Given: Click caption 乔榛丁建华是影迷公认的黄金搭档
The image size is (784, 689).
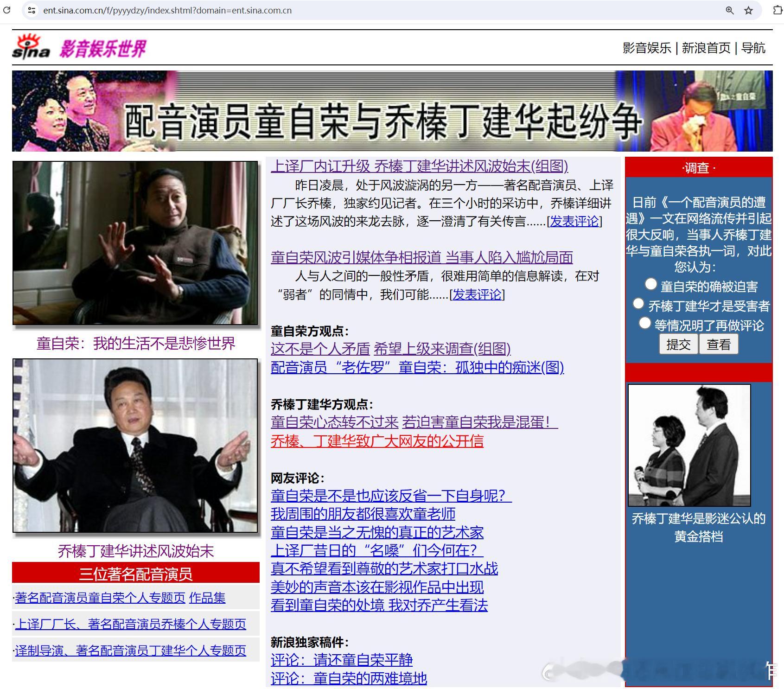Looking at the screenshot, I should tap(699, 528).
